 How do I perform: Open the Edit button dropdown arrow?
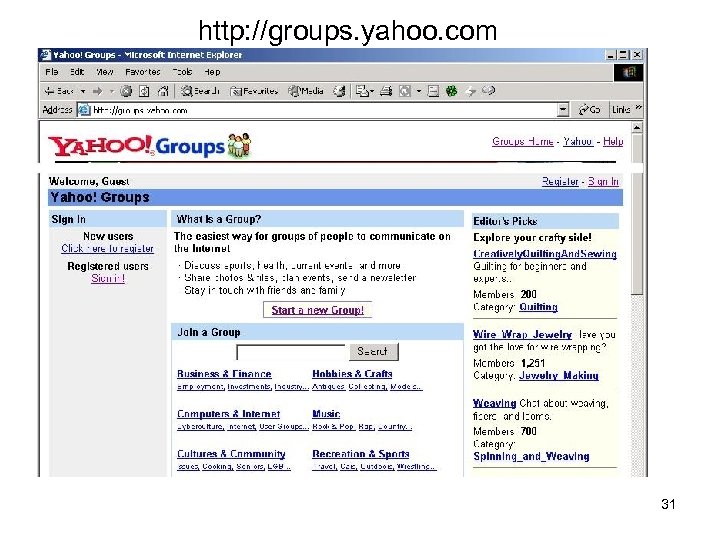pyautogui.click(x=418, y=91)
